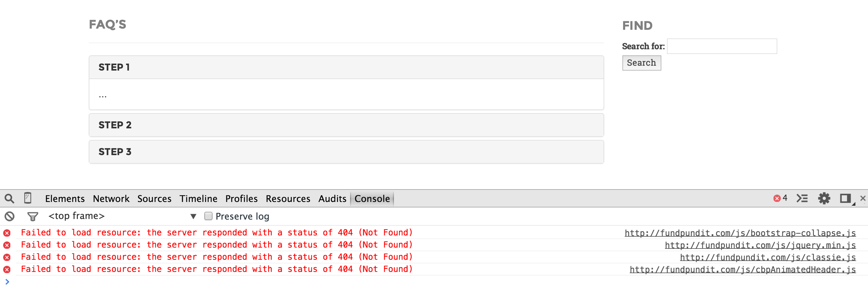Click the Search button
Screen dimensions: 868x292
pyautogui.click(x=641, y=63)
